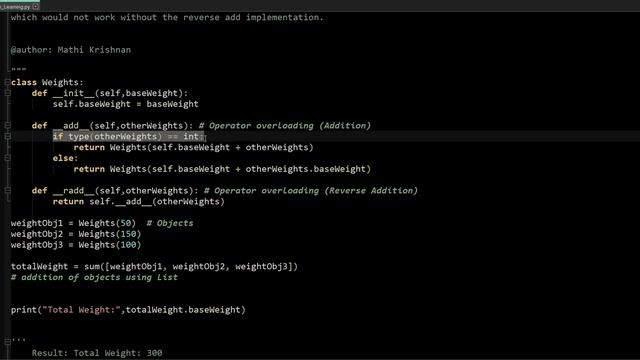The height and width of the screenshot is (360, 640).
Task: Click "which would not work without" comment line
Action: point(167,18)
